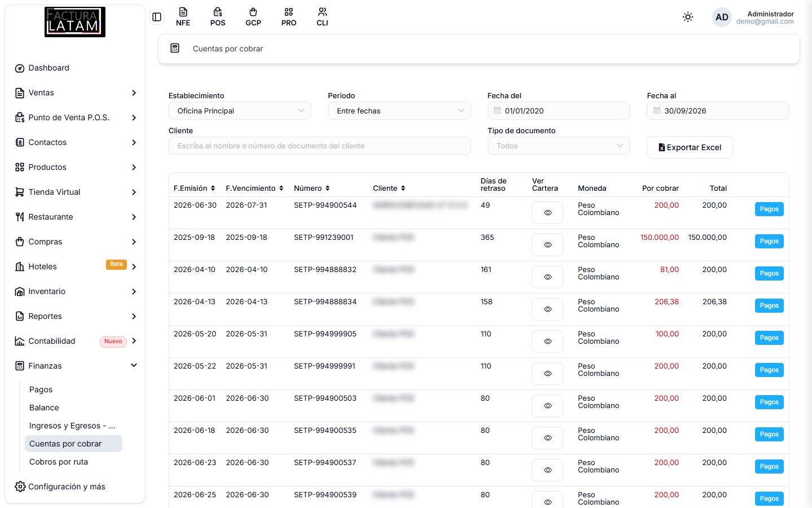Image resolution: width=812 pixels, height=508 pixels.
Task: Open the CLI shortcut icon
Action: 323,17
